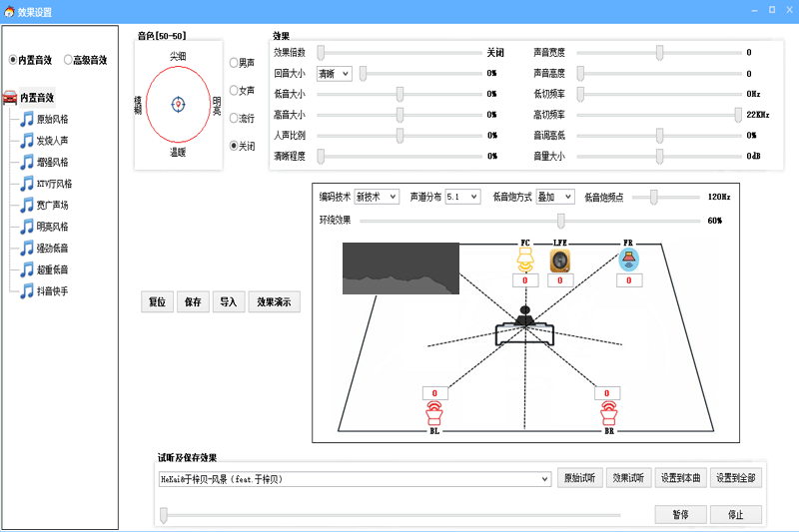The image size is (799, 532).
Task: Click the music note icon beside 增强风格
Action: point(27,162)
